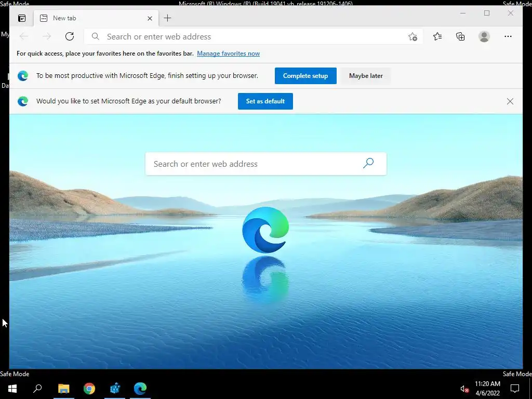Screen dimensions: 532x399
Task: Open the Windows Start menu
Action: 12,389
